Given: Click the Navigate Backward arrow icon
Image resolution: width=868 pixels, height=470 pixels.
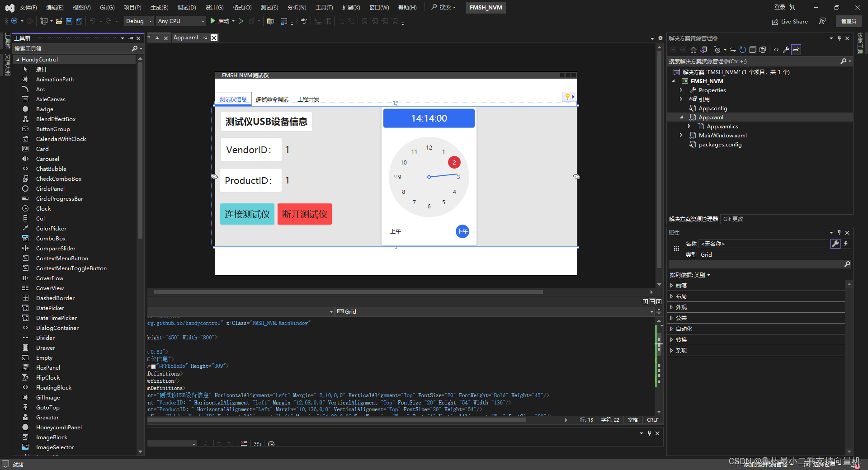Looking at the screenshot, I should point(14,21).
